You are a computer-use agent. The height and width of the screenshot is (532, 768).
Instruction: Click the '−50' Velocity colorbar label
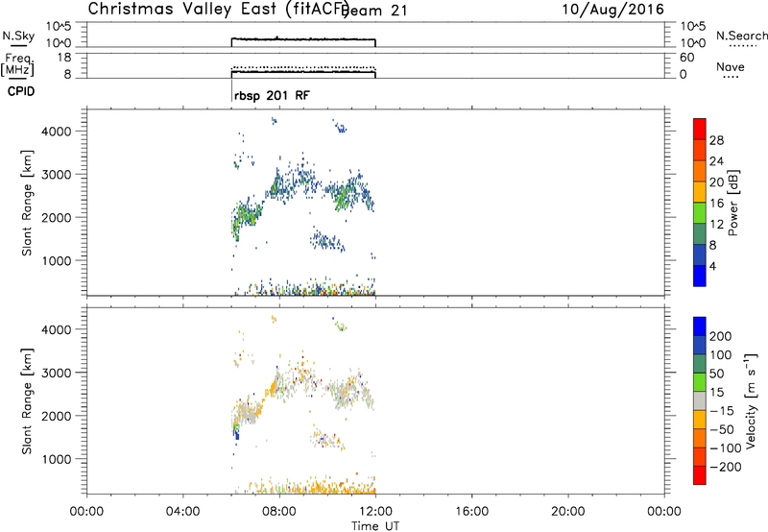coord(722,429)
